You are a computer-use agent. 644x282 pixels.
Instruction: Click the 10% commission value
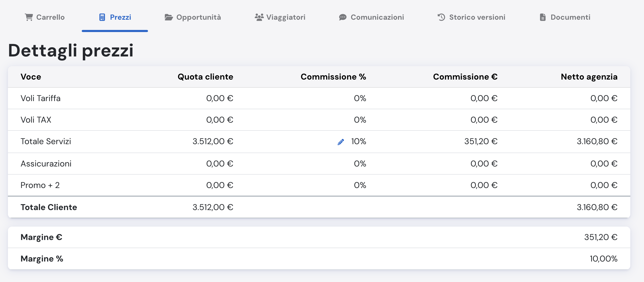(359, 141)
